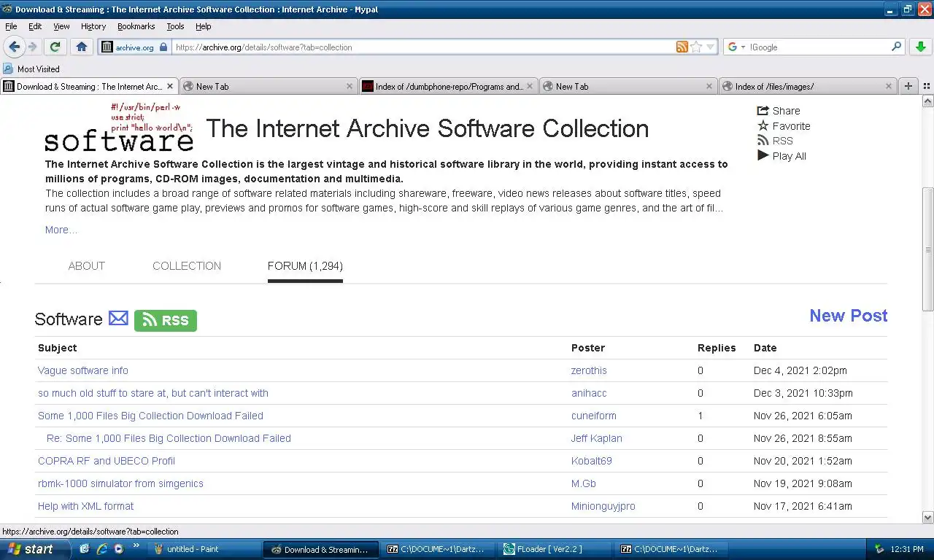This screenshot has height=560, width=934.
Task: Create a New Post
Action: click(x=849, y=316)
